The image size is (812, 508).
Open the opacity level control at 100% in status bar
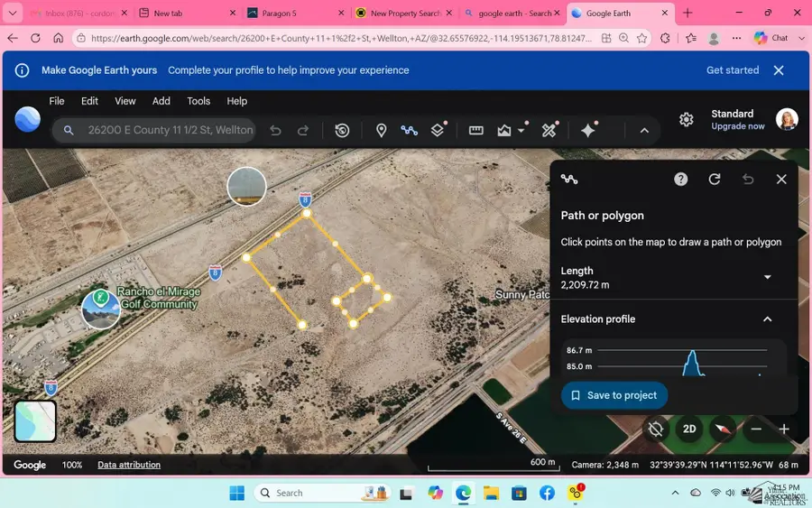(72, 465)
